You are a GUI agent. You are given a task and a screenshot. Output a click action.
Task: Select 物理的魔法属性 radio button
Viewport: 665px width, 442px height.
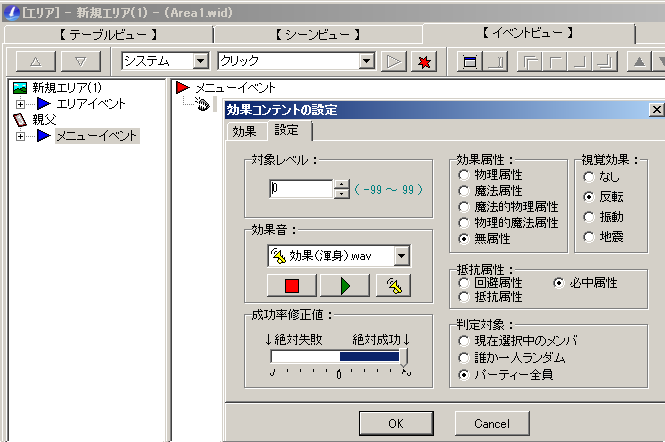coord(464,223)
